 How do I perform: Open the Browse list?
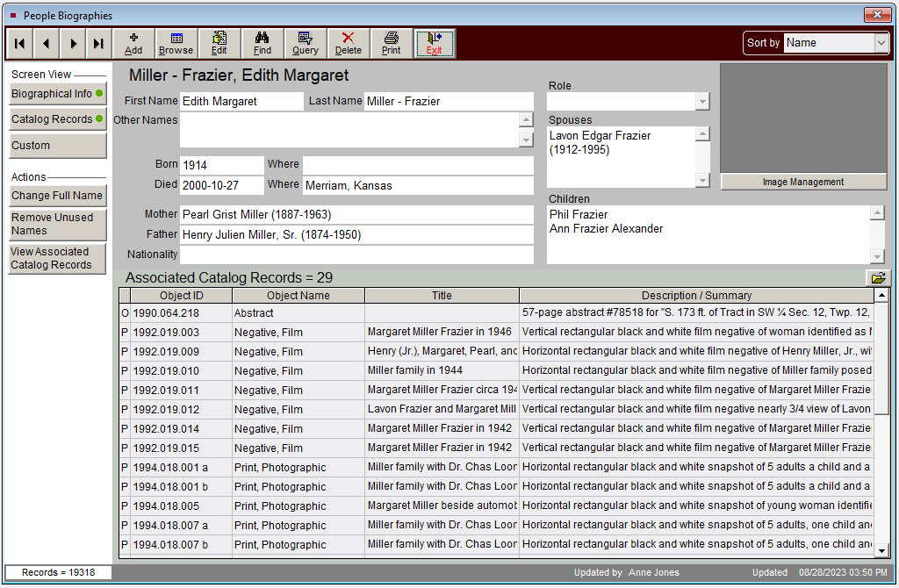click(176, 43)
